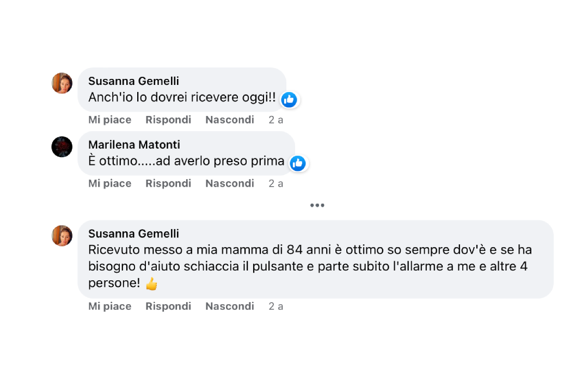Click Susanna Gemelli's avatar on the first comment
588x381 pixels.
(x=62, y=83)
